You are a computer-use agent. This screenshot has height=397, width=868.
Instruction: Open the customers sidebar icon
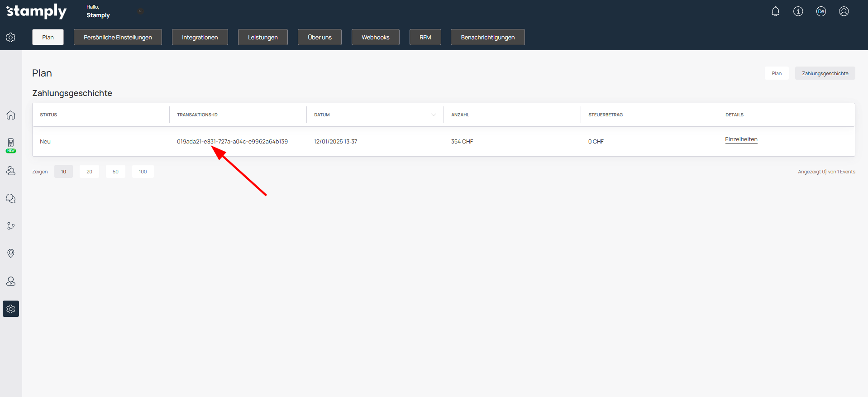click(11, 171)
